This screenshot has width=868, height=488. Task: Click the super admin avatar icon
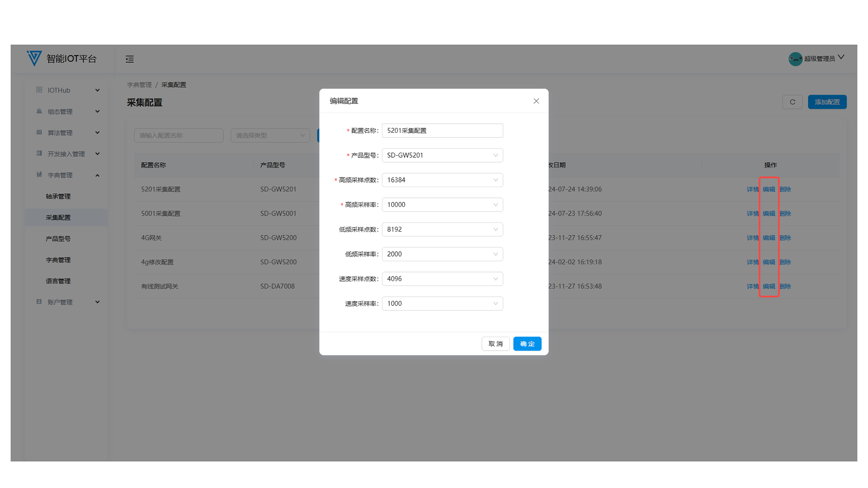pyautogui.click(x=795, y=59)
